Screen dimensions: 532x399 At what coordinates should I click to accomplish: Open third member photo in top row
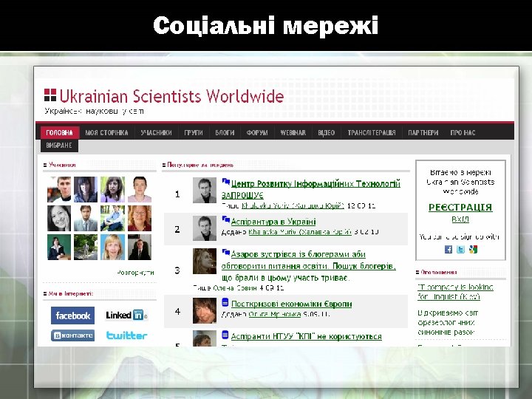tap(112, 190)
